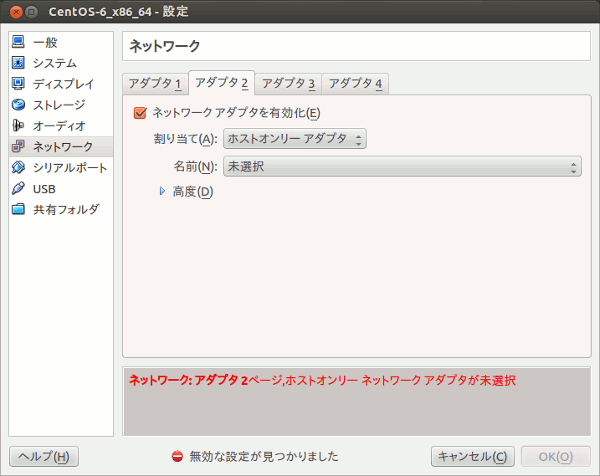The image size is (600, 476).
Task: Switch to the アダプタ 3 tab
Action: pos(288,83)
